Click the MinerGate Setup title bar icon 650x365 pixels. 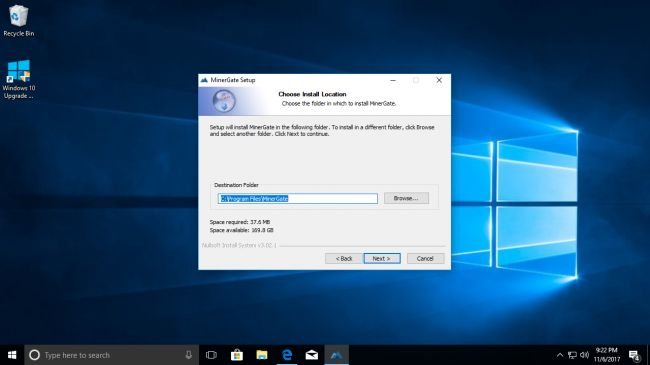[x=204, y=80]
